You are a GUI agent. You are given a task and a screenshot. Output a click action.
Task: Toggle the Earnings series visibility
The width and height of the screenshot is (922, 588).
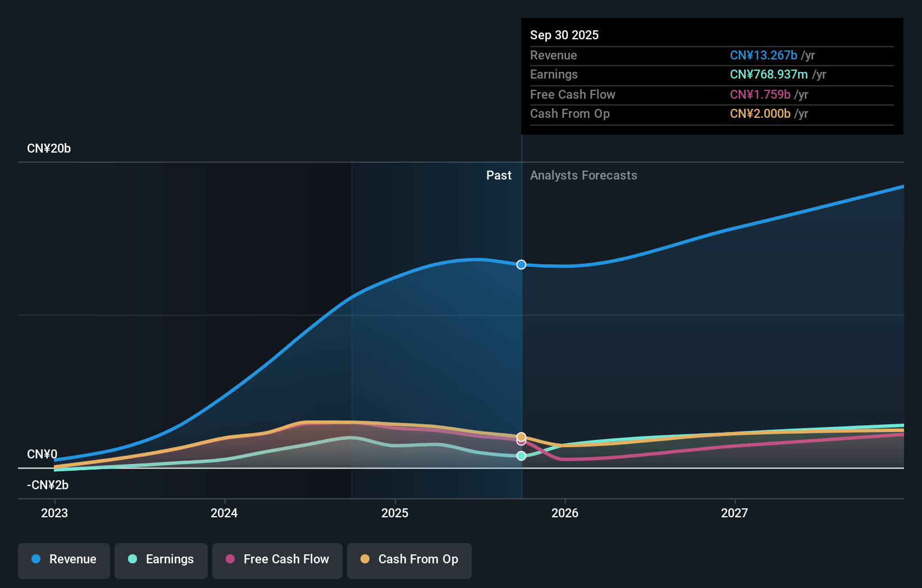(161, 559)
